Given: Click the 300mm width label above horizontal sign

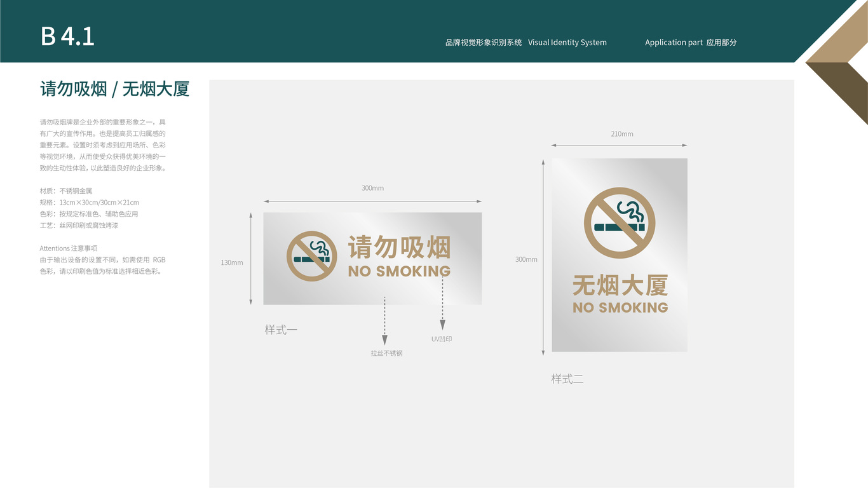Looking at the screenshot, I should (372, 188).
